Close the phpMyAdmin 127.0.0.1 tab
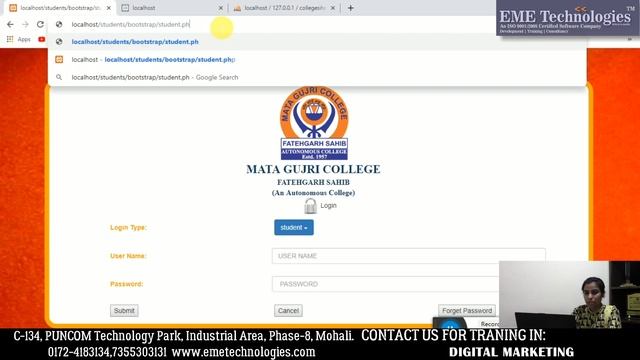The image size is (640, 360). tap(333, 8)
